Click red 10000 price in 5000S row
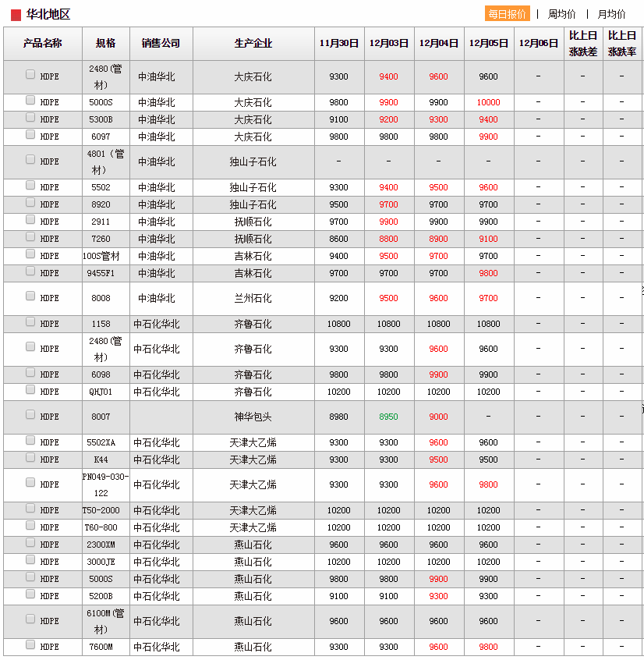Image resolution: width=644 pixels, height=660 pixels. (x=488, y=102)
